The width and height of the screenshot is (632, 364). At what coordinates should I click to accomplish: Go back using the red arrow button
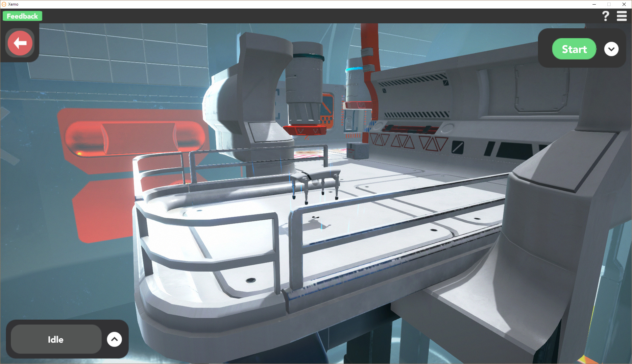click(20, 43)
